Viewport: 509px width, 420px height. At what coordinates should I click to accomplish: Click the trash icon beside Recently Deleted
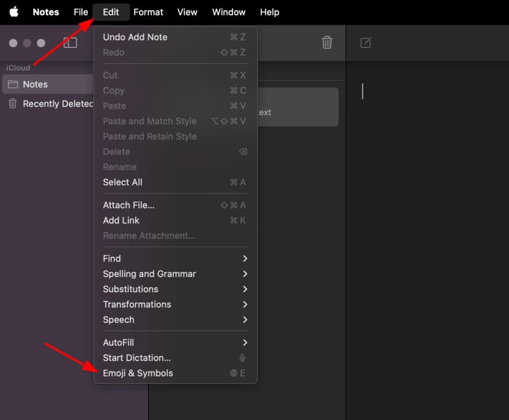11,103
